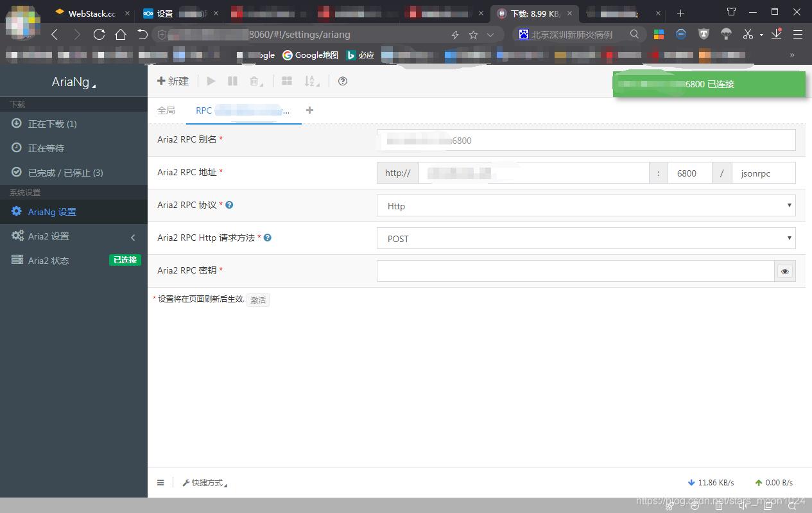Click the 新建 new download icon

point(172,81)
